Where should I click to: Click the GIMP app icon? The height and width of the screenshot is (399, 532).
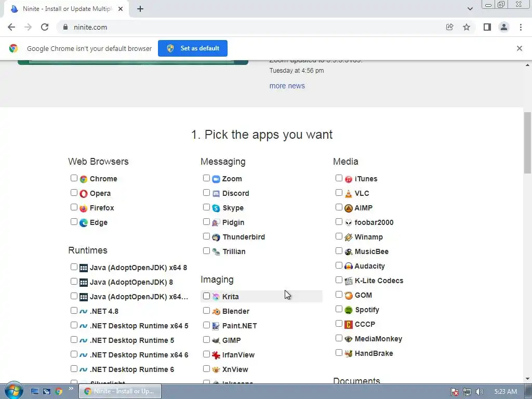coord(216,340)
